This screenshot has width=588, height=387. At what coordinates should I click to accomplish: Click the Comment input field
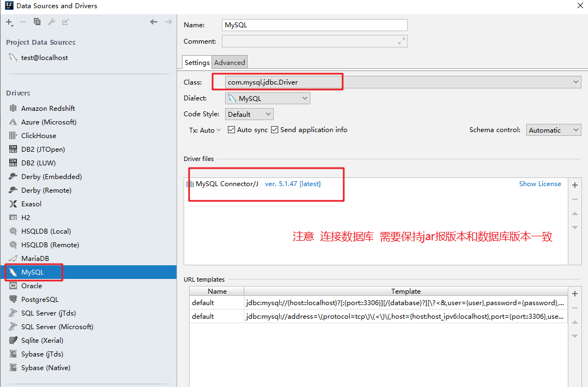[314, 41]
